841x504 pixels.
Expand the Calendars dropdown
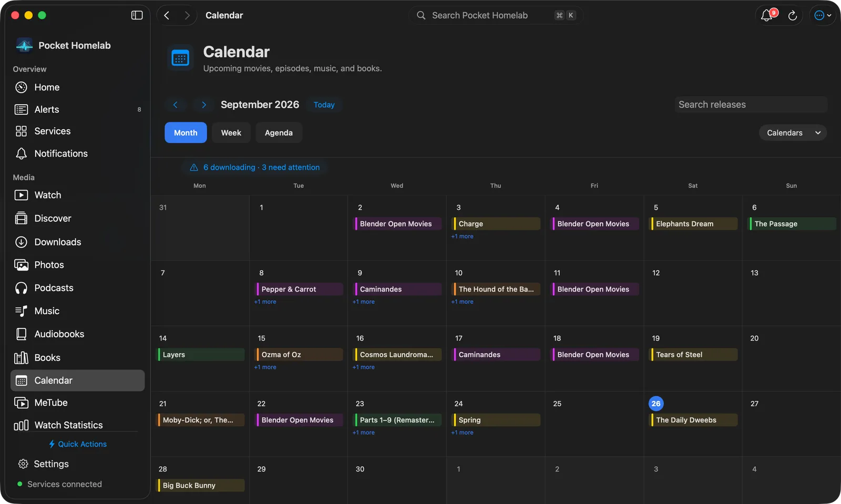(x=793, y=132)
